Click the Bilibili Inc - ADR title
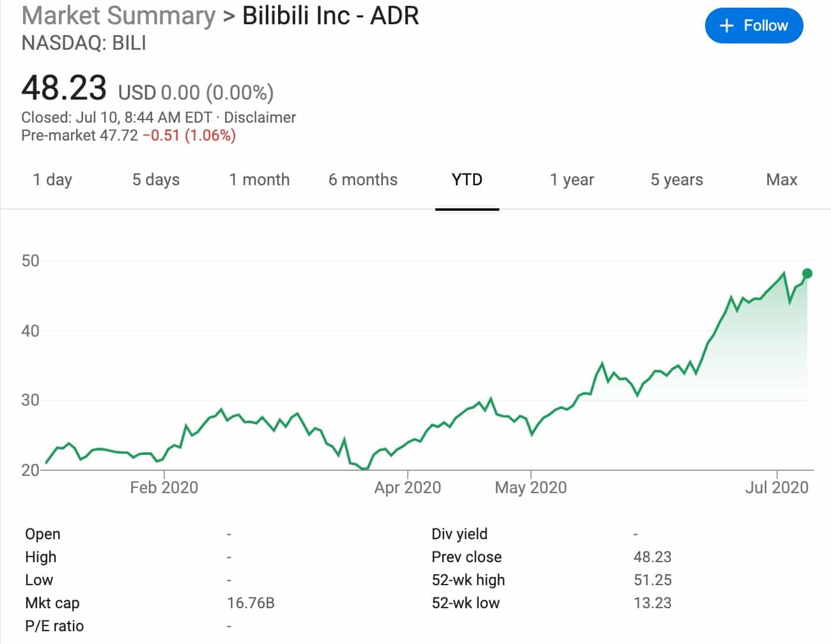The width and height of the screenshot is (831, 644). pos(330,15)
